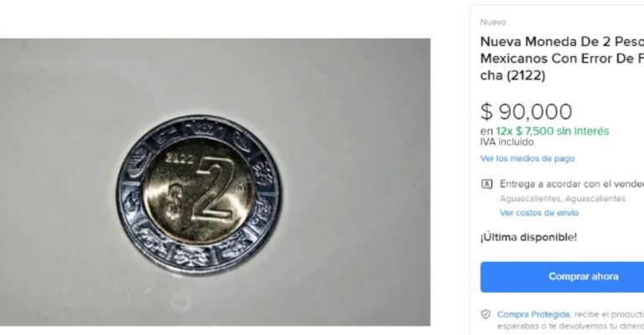Click the $ 90,000 price
644x335 pixels.
click(x=526, y=111)
